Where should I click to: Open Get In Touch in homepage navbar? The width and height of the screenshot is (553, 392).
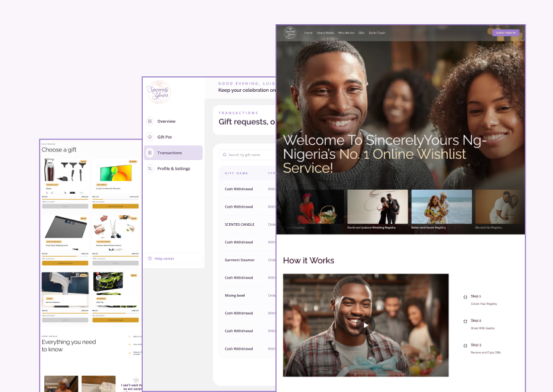pos(377,33)
